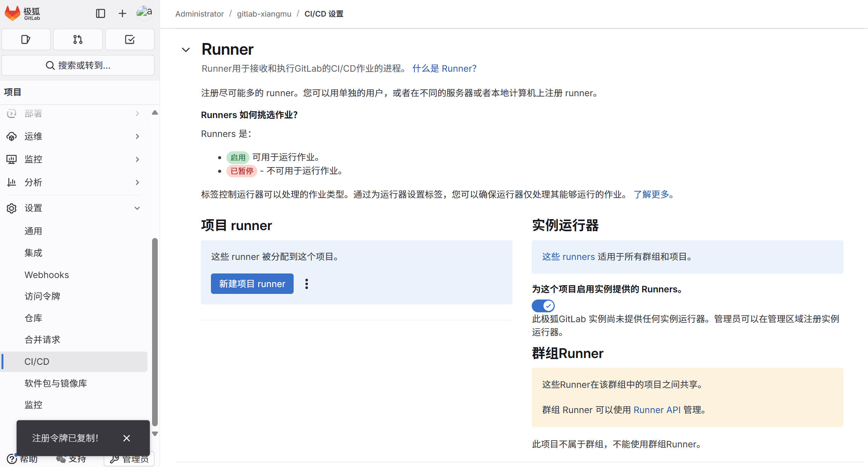Open 集成 settings page
The width and height of the screenshot is (868, 467).
[74, 253]
